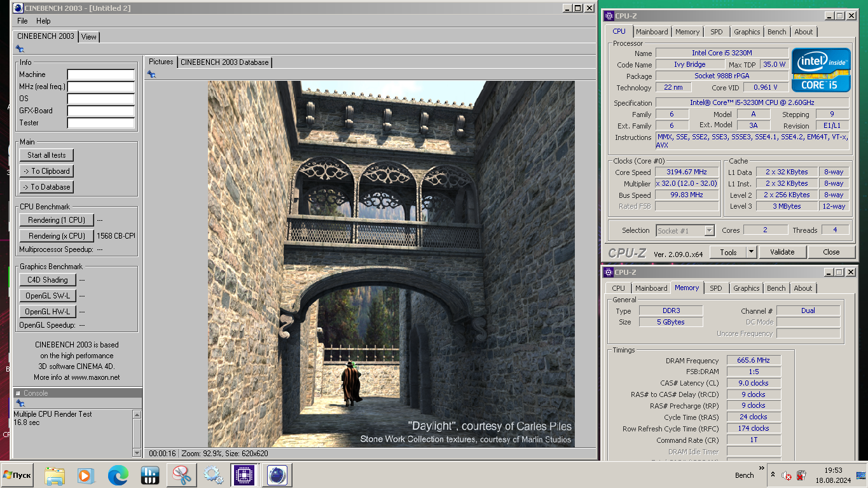The image size is (868, 488).
Task: Open the SPD tab in lower CPU-Z window
Action: [716, 288]
